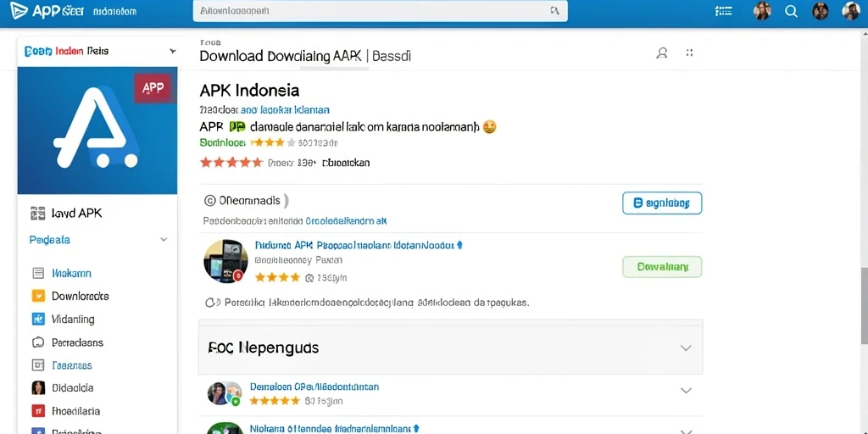
Task: Select the Downloreds sidebar item
Action: click(81, 296)
